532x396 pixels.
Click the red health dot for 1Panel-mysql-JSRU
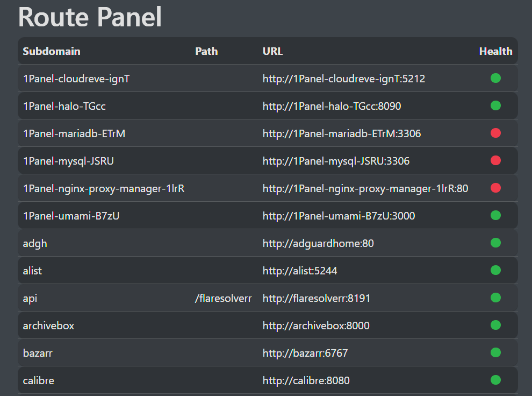pyautogui.click(x=495, y=160)
